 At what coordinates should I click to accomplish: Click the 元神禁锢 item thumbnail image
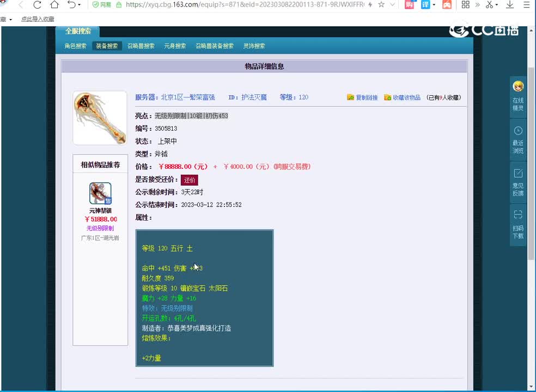coord(100,194)
